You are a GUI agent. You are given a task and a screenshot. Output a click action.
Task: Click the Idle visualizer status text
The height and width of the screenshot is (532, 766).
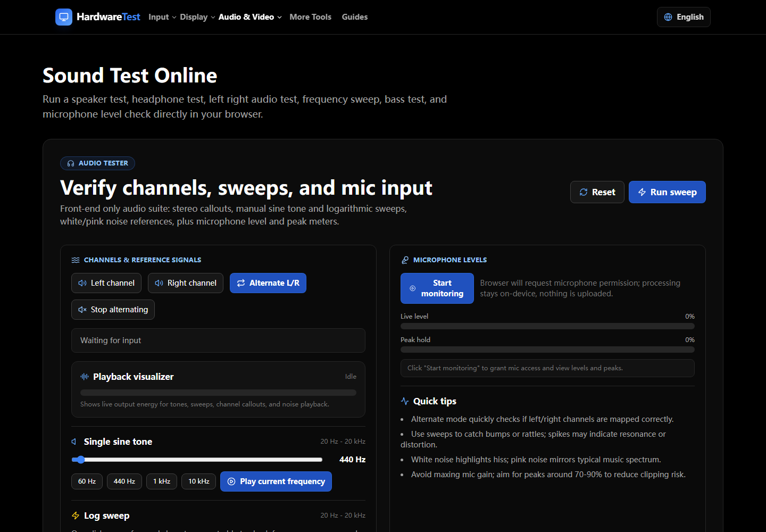(351, 377)
